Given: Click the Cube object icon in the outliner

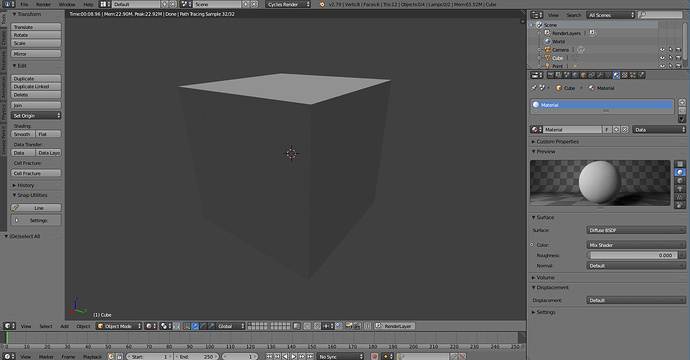Looking at the screenshot, I should (548, 58).
